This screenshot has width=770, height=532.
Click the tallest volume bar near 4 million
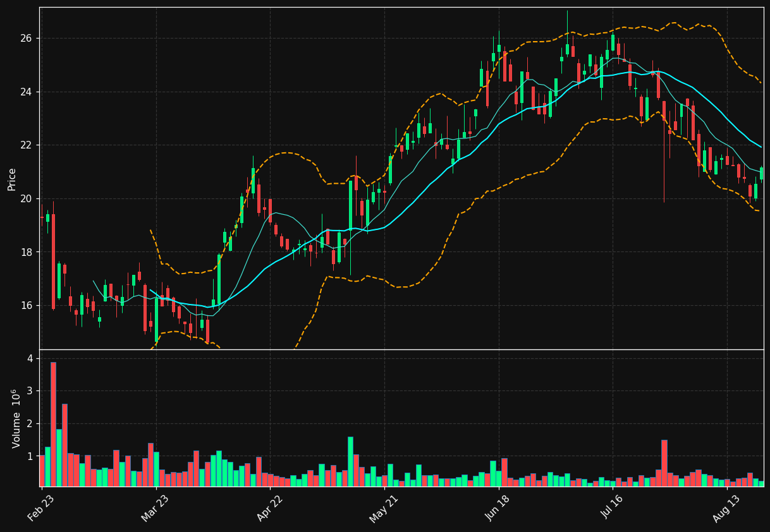tap(53, 424)
